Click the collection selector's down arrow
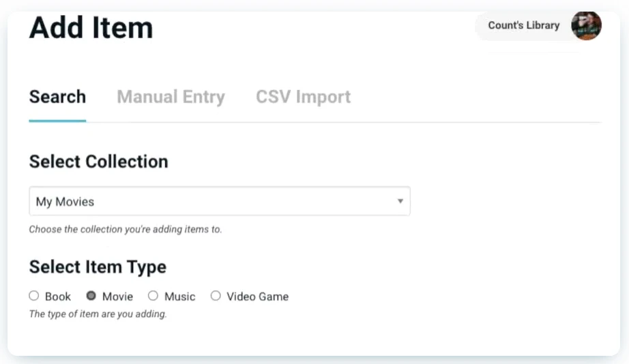 pyautogui.click(x=400, y=202)
